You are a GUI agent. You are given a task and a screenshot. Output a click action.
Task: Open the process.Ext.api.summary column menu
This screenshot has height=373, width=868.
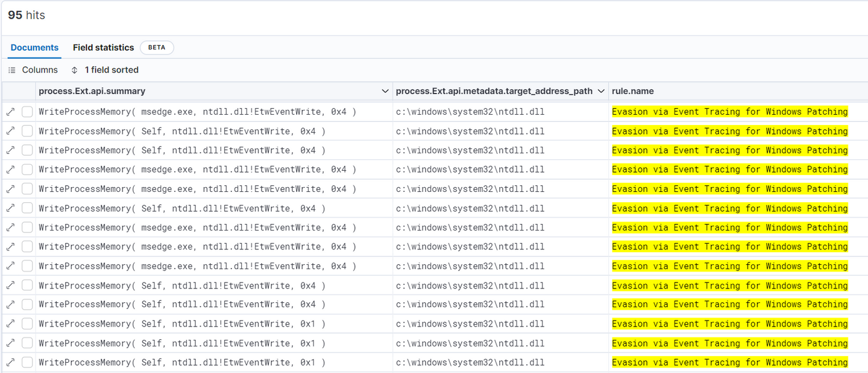(x=385, y=91)
